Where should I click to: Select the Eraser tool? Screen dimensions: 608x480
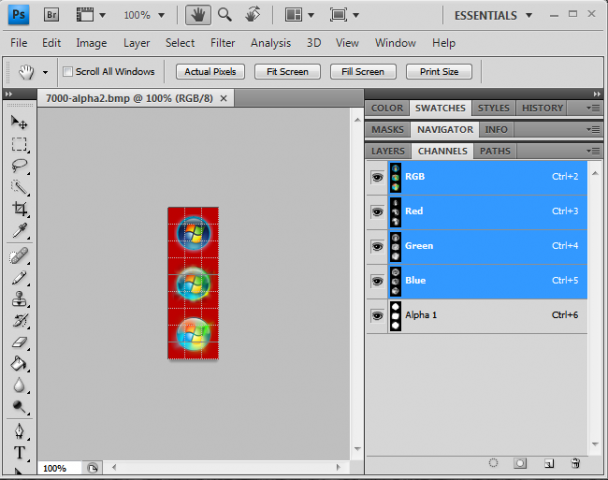(19, 343)
